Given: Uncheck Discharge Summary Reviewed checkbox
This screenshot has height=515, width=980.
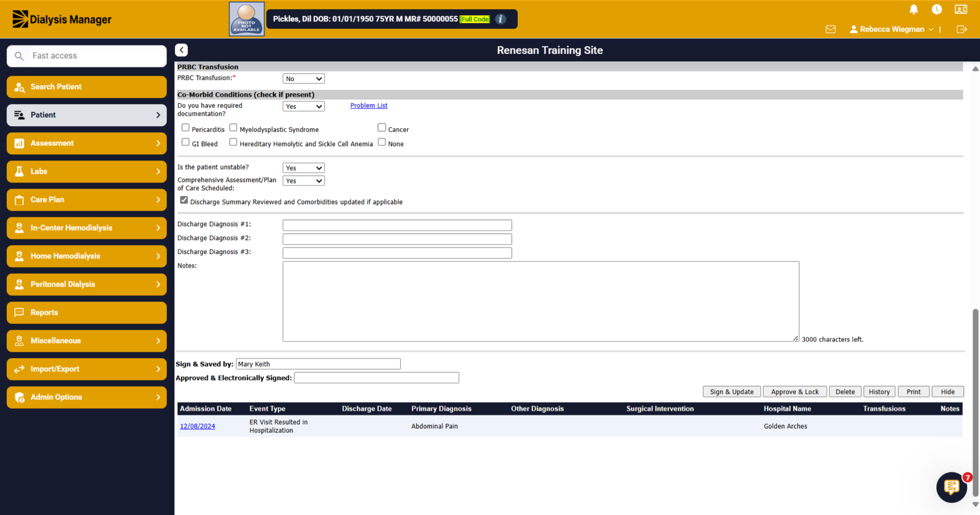Looking at the screenshot, I should pos(184,200).
